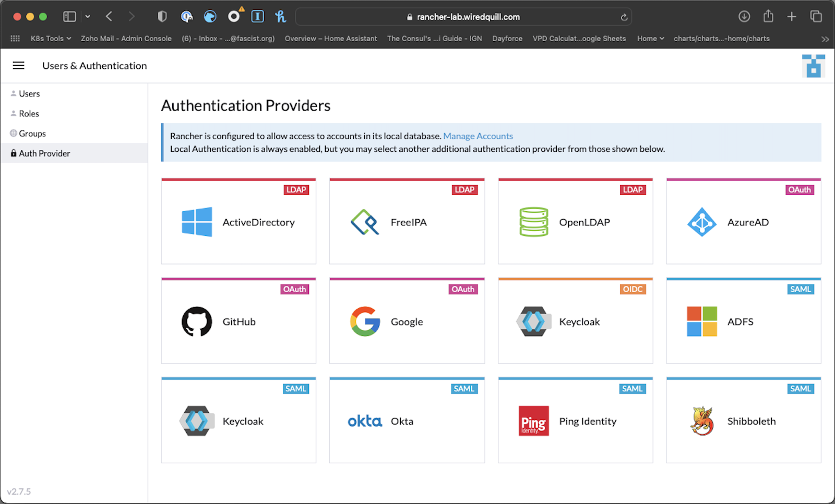Viewport: 835px width, 504px height.
Task: Click the ADFS Microsoft logo
Action: point(702,321)
